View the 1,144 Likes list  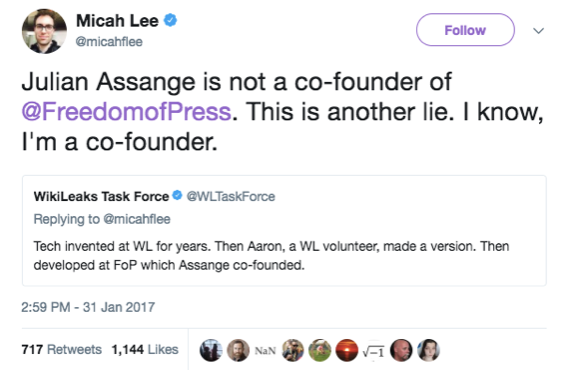pos(145,349)
